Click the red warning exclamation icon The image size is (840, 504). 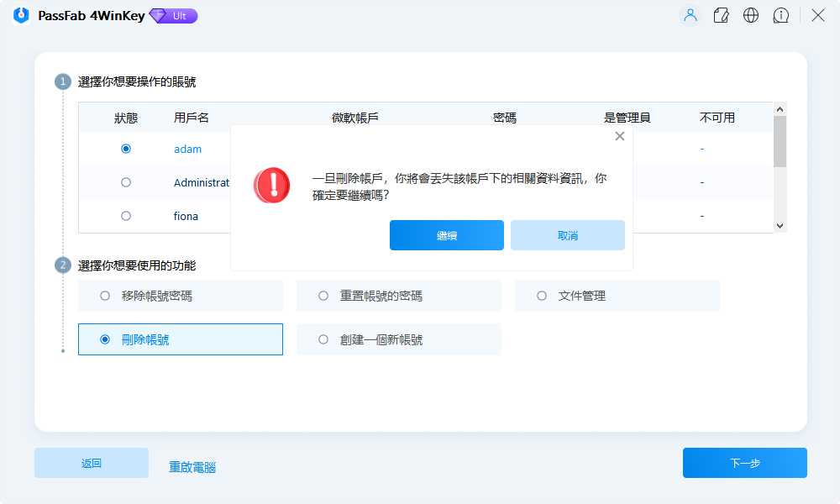click(271, 186)
